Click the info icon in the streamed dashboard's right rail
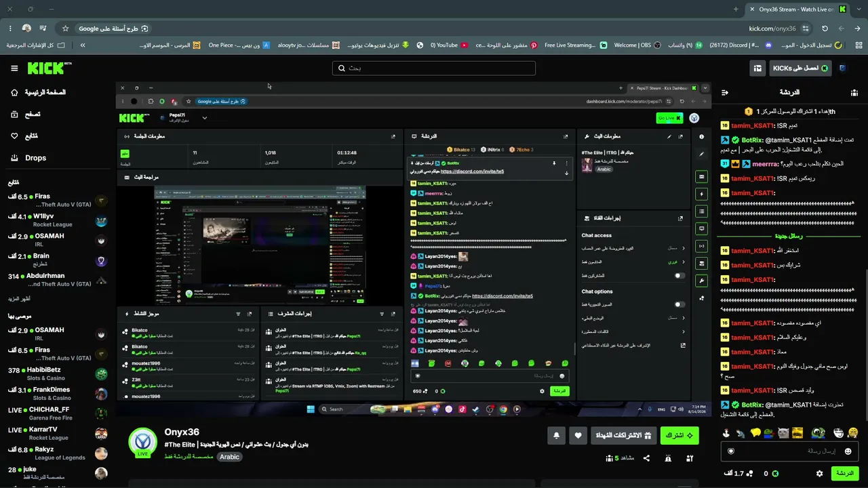This screenshot has width=868, height=488. coord(701,136)
